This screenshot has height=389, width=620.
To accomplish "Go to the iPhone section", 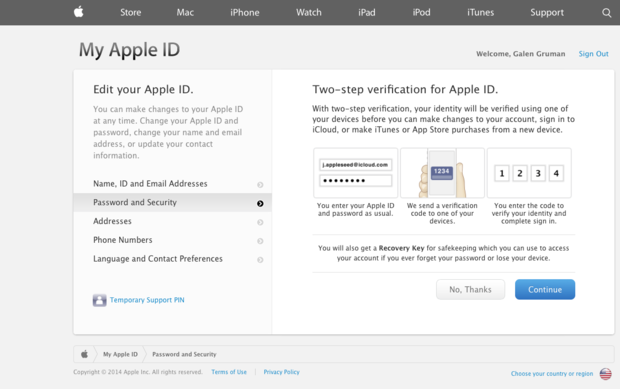I will (245, 12).
